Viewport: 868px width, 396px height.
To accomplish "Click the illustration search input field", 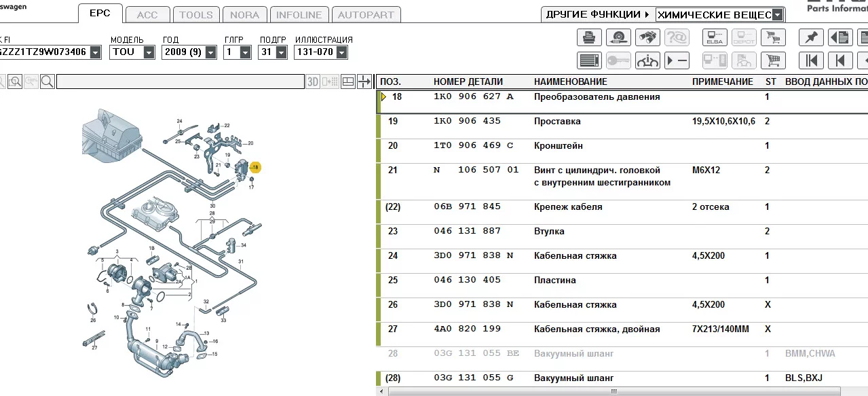I will [180, 82].
